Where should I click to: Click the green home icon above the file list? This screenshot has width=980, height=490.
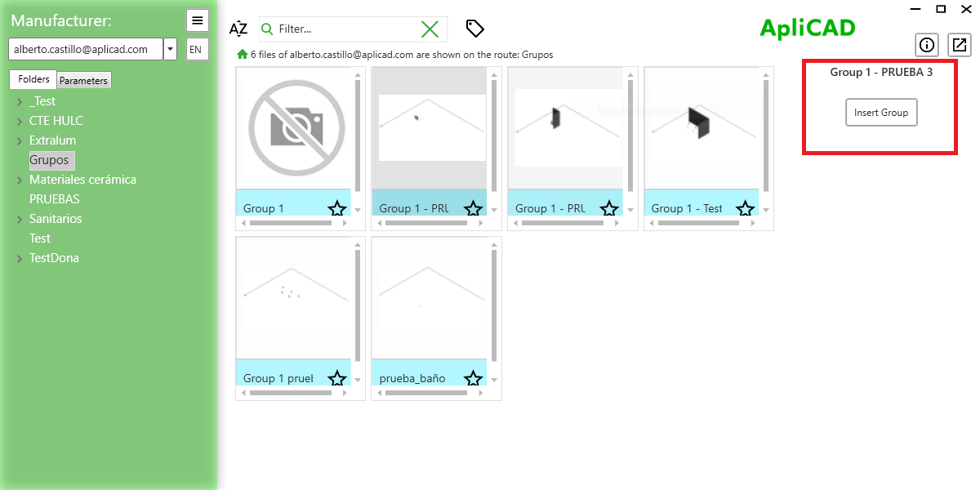click(x=241, y=55)
